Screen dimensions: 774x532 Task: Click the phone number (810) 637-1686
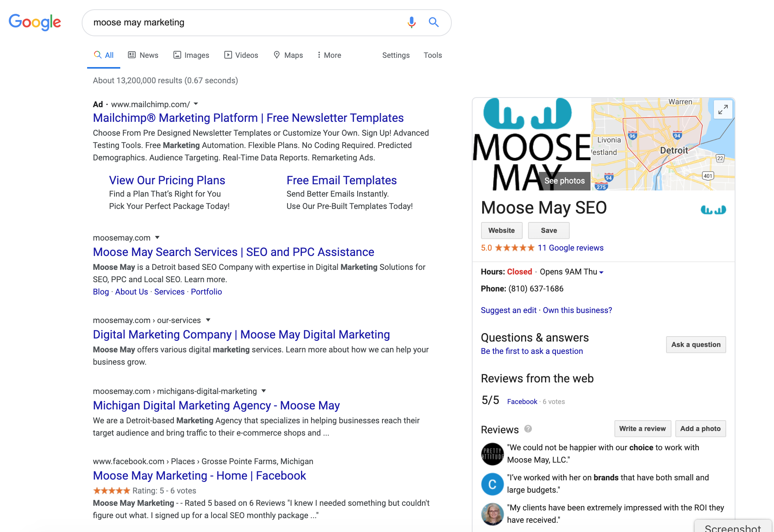coord(536,289)
